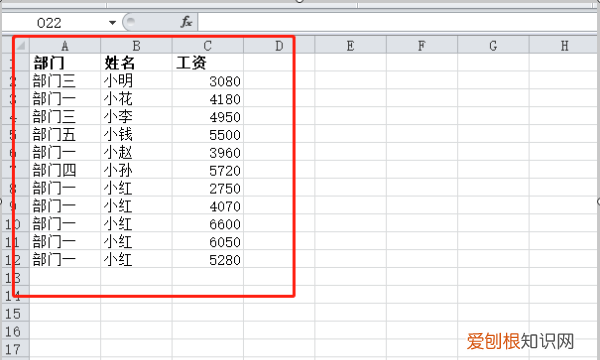The image size is (600, 360).
Task: Select column E header
Action: (351, 46)
